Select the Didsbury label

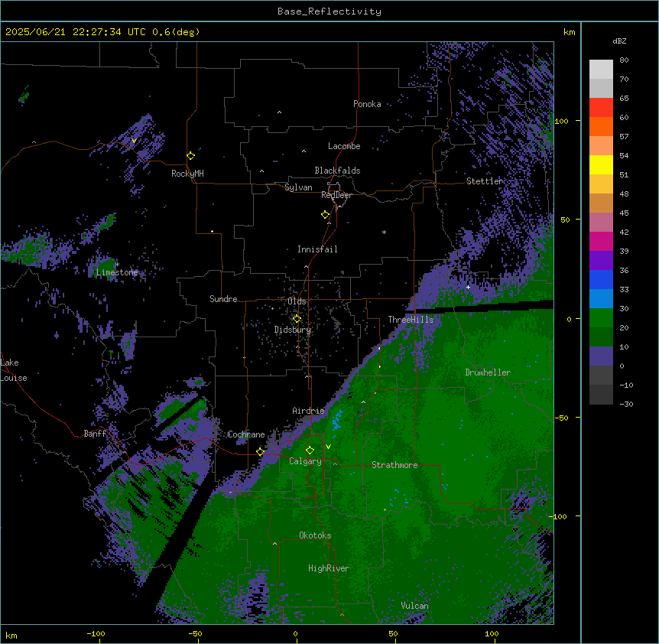point(293,330)
